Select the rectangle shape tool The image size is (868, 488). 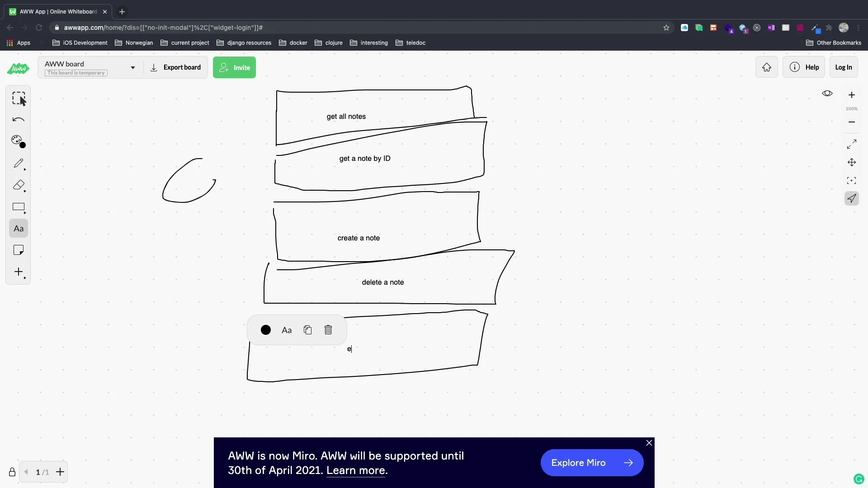pyautogui.click(x=19, y=207)
